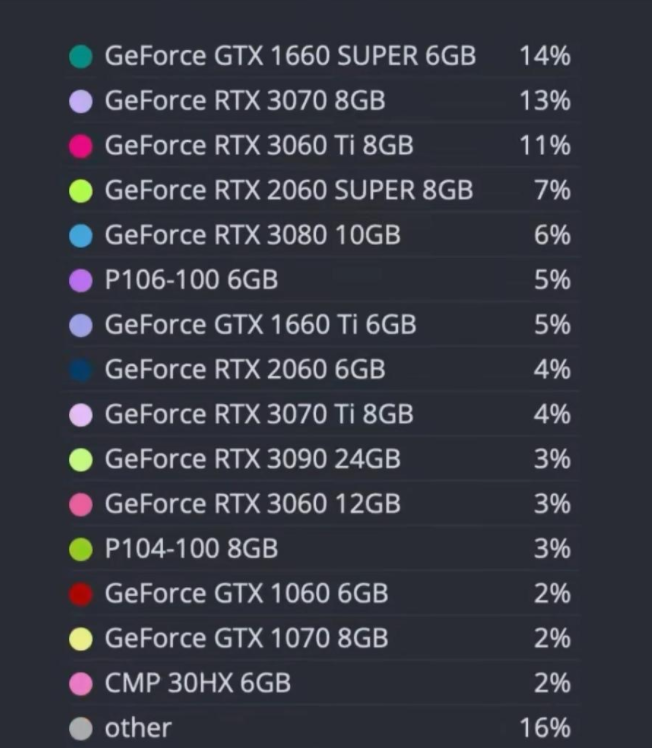Select the GeForce RTX 3090 24GB entry

click(x=253, y=459)
